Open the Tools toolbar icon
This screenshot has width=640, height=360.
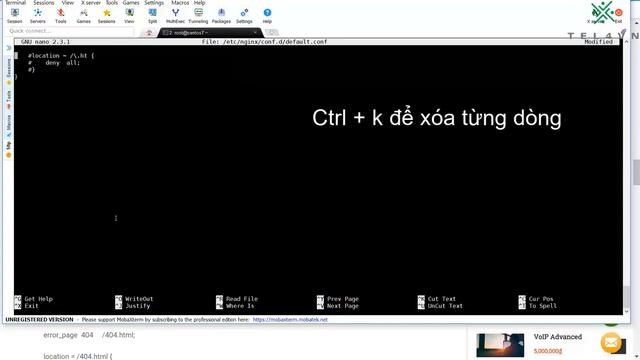click(60, 16)
